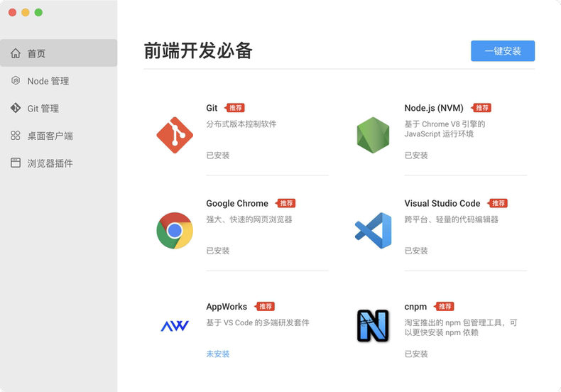Click 已安装 status under Git
This screenshot has height=392, width=561.
[218, 156]
